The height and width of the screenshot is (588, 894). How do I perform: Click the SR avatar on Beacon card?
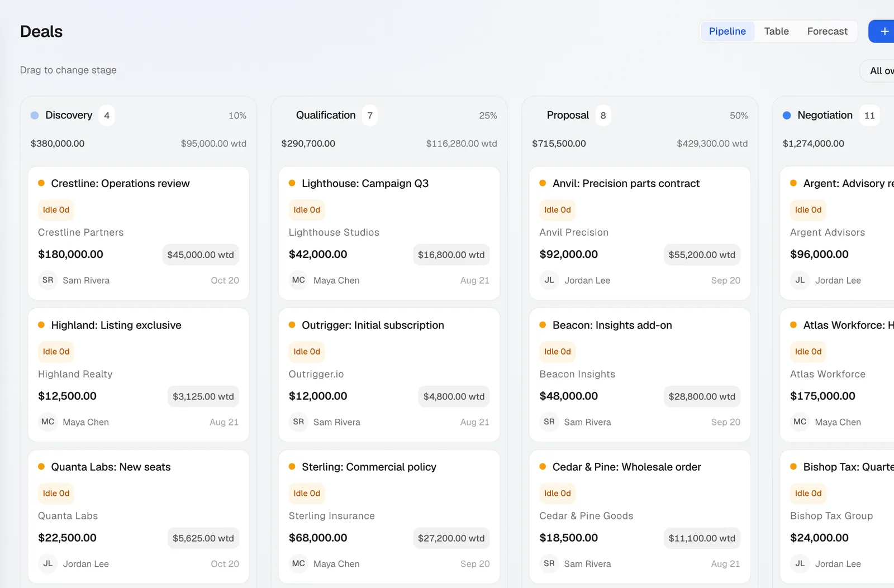coord(549,422)
